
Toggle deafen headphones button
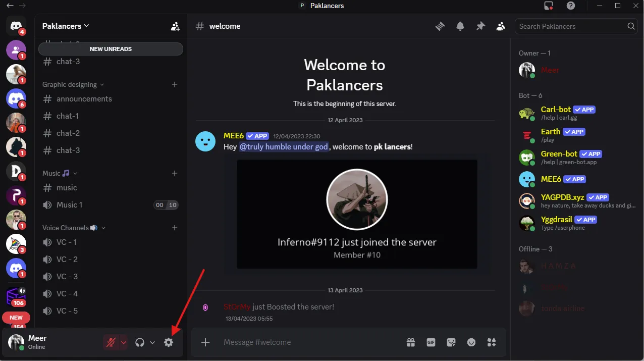point(140,342)
